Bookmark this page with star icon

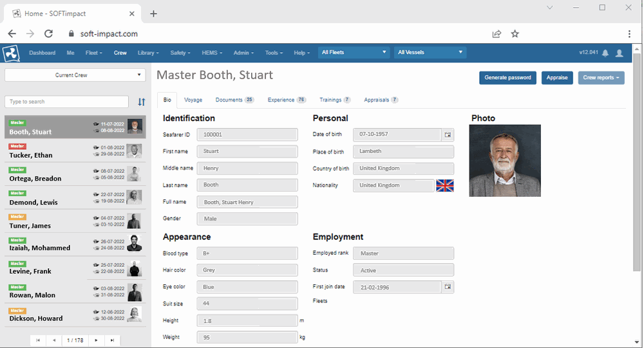[515, 33]
